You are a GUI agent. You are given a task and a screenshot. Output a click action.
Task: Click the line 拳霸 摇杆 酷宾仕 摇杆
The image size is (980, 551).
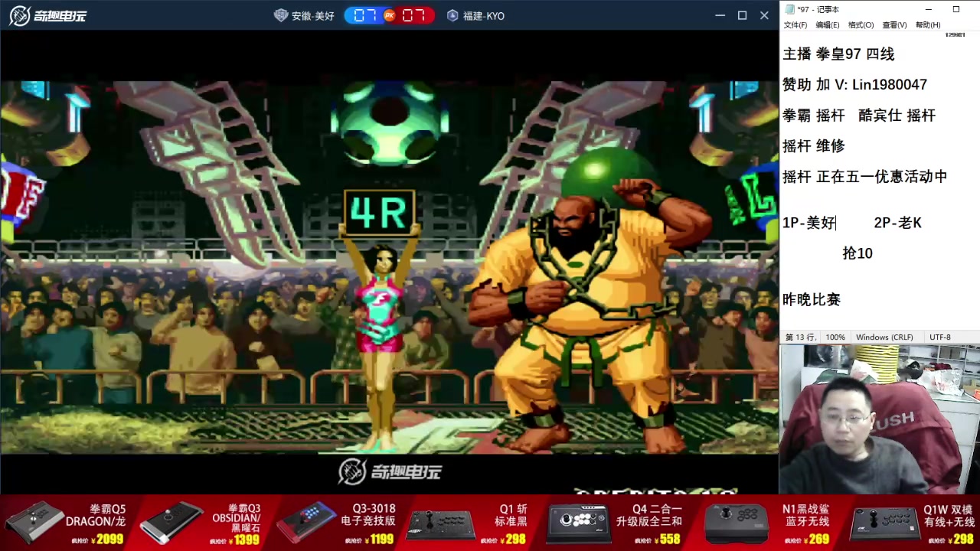pos(859,116)
